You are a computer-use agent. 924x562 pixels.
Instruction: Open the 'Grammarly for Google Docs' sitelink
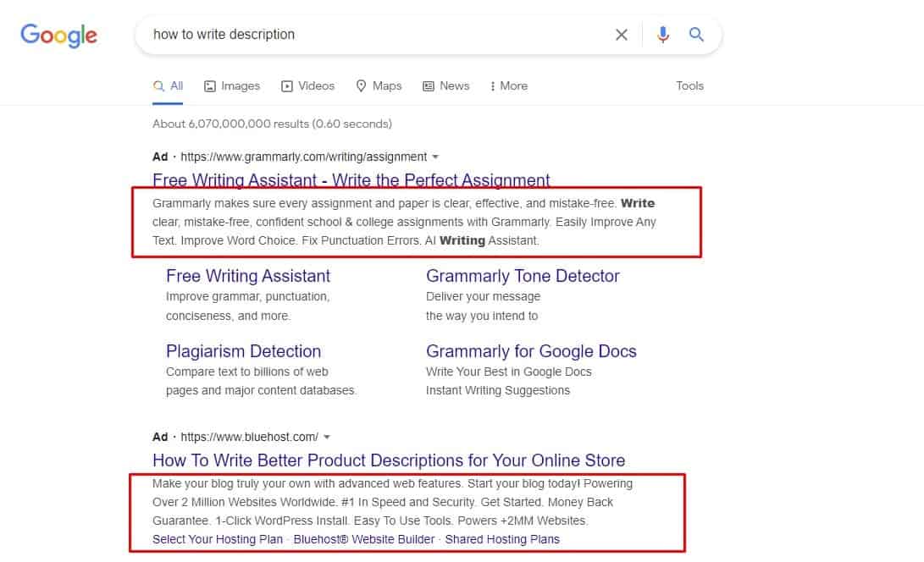pyautogui.click(x=532, y=351)
